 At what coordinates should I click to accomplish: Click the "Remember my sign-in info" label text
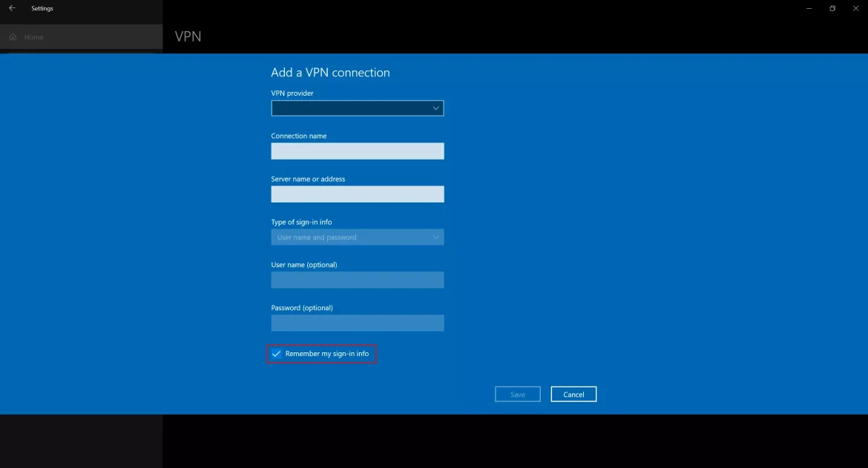pos(326,354)
